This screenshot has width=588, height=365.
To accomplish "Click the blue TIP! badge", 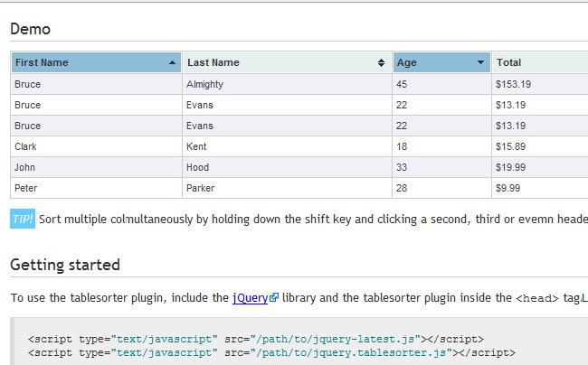I will coord(23,220).
